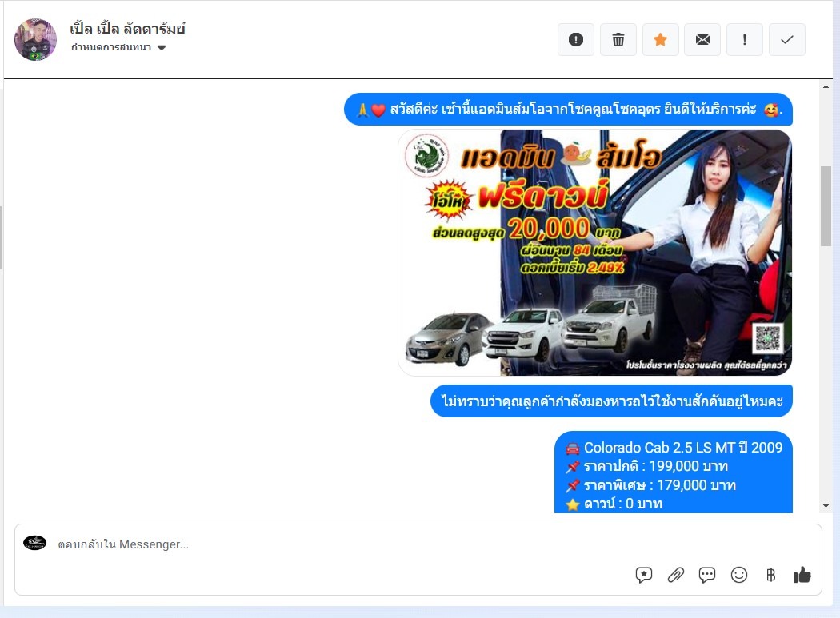Flag conversation as priority with the exclamation icon
This screenshot has width=840, height=618.
745,40
